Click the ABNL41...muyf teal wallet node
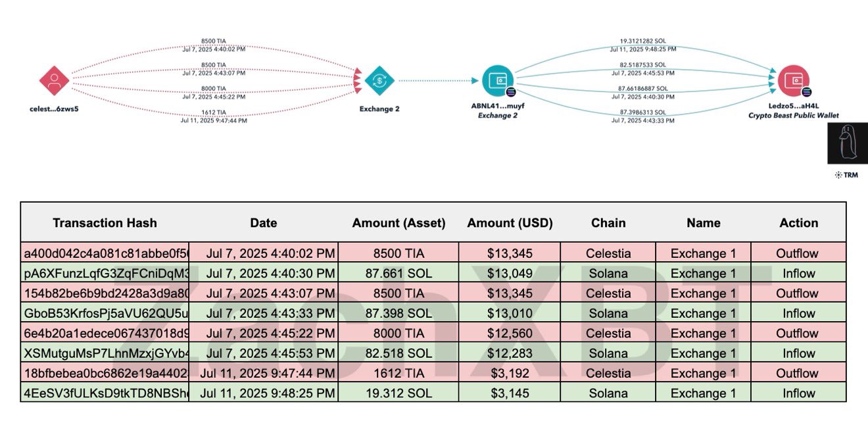This screenshot has height=427, width=868. tap(498, 81)
